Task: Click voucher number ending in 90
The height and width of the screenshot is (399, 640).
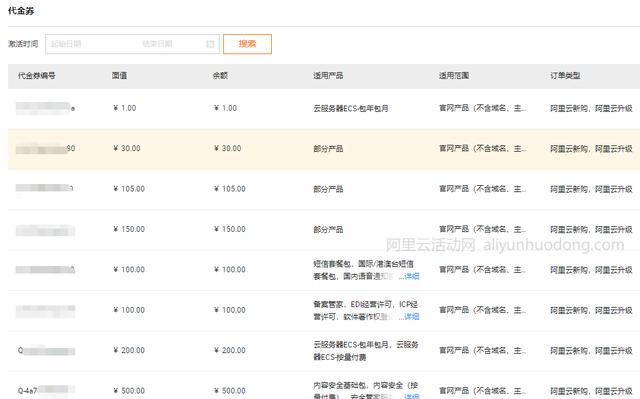Action: (x=46, y=149)
